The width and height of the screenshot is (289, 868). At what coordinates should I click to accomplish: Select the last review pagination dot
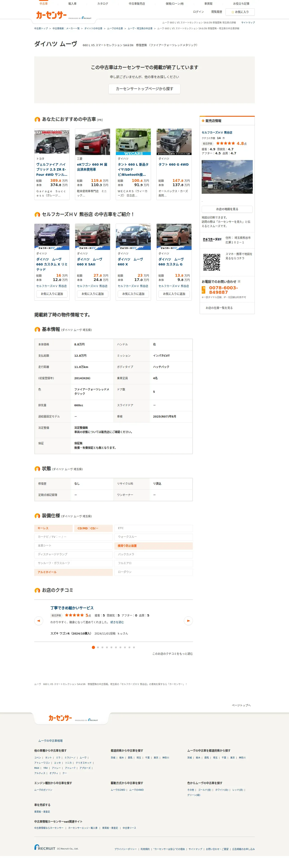(133, 647)
